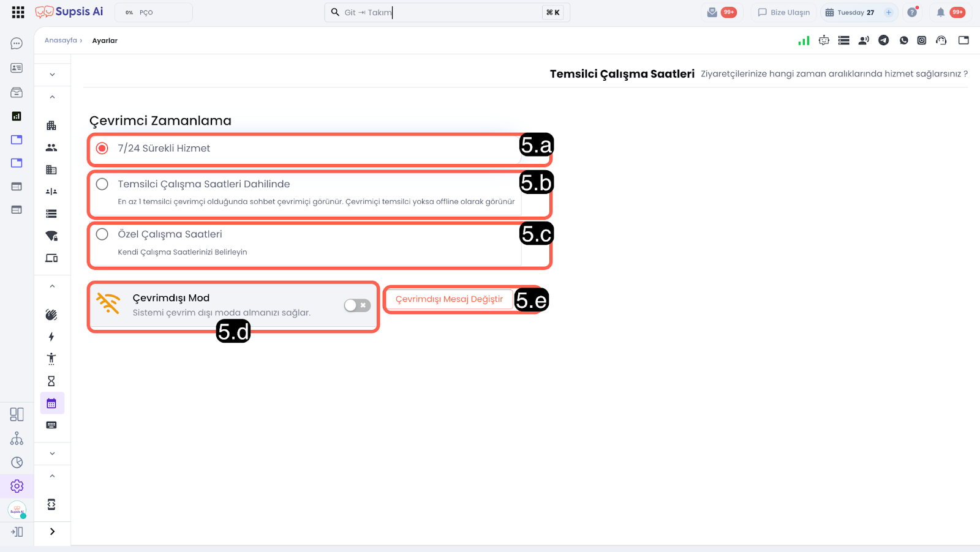Open the Telegram channel icon
The image size is (980, 552).
883,40
